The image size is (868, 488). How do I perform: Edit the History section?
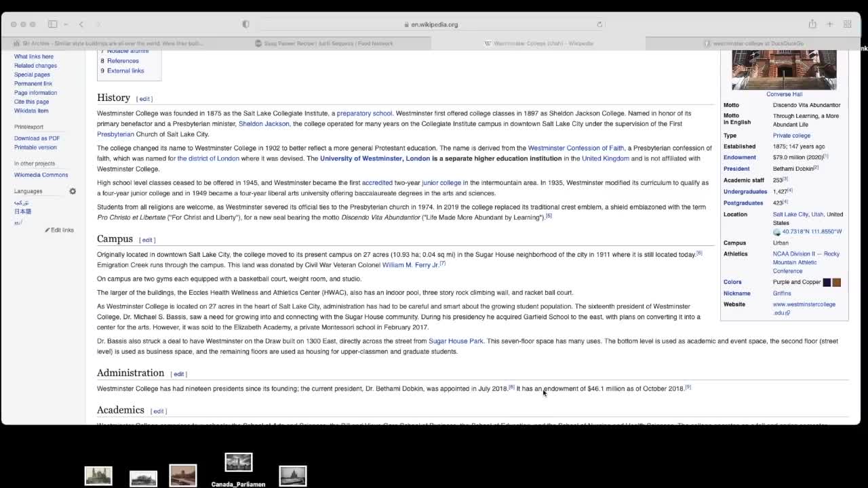click(144, 99)
